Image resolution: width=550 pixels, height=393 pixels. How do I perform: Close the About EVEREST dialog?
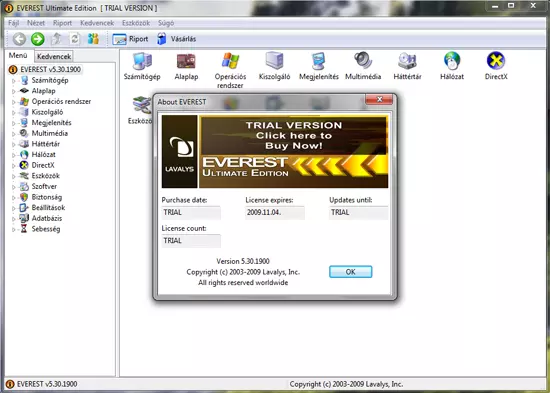379,100
